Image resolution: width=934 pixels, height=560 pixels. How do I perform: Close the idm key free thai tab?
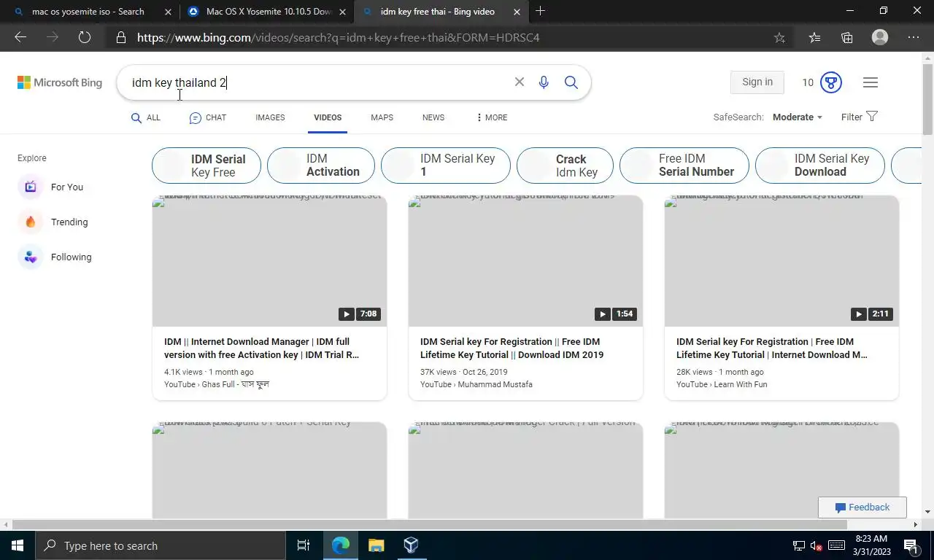click(x=517, y=12)
